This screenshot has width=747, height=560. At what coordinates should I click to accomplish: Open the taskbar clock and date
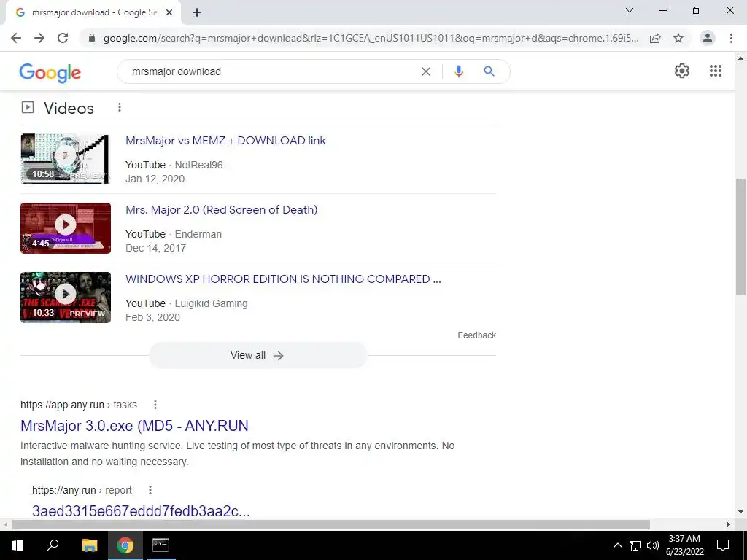(x=684, y=545)
